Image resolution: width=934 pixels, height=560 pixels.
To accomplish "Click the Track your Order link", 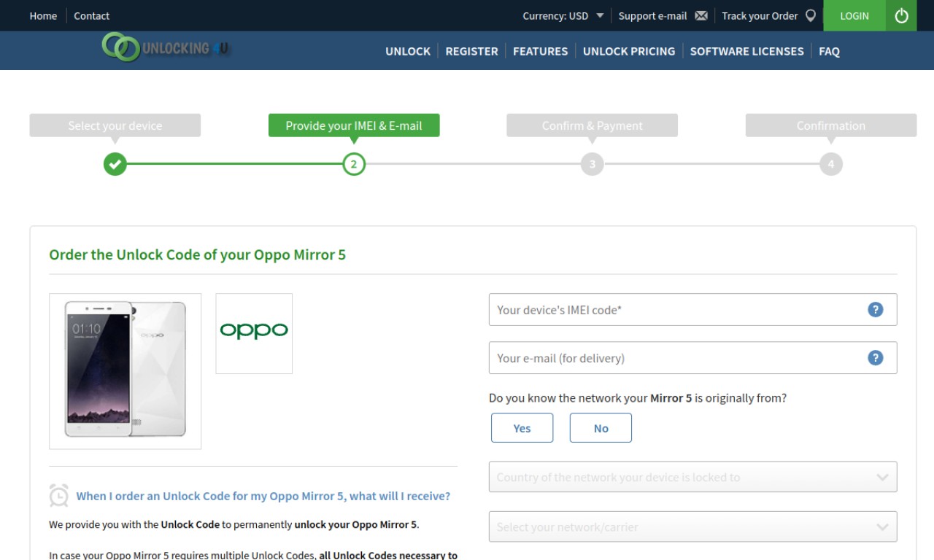I will (x=760, y=16).
